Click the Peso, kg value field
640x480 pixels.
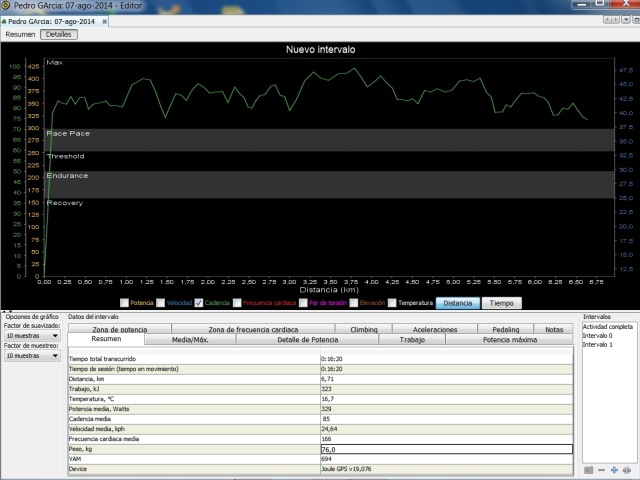[444, 449]
